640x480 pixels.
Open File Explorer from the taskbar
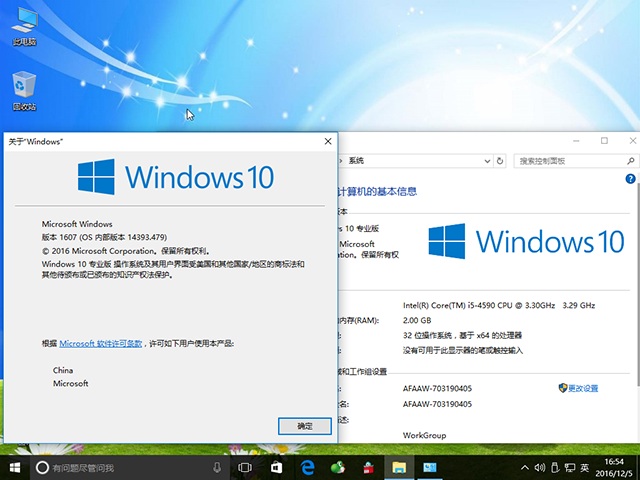coord(399,467)
